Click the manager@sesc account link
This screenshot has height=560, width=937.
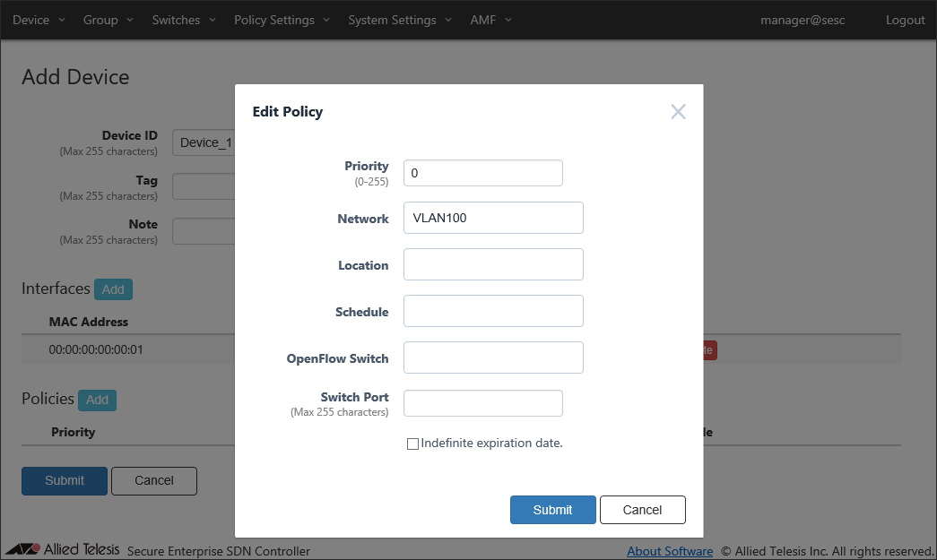(803, 20)
